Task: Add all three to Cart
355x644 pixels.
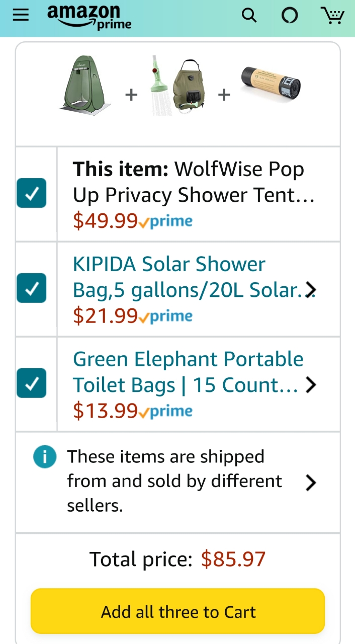Action: point(178,611)
